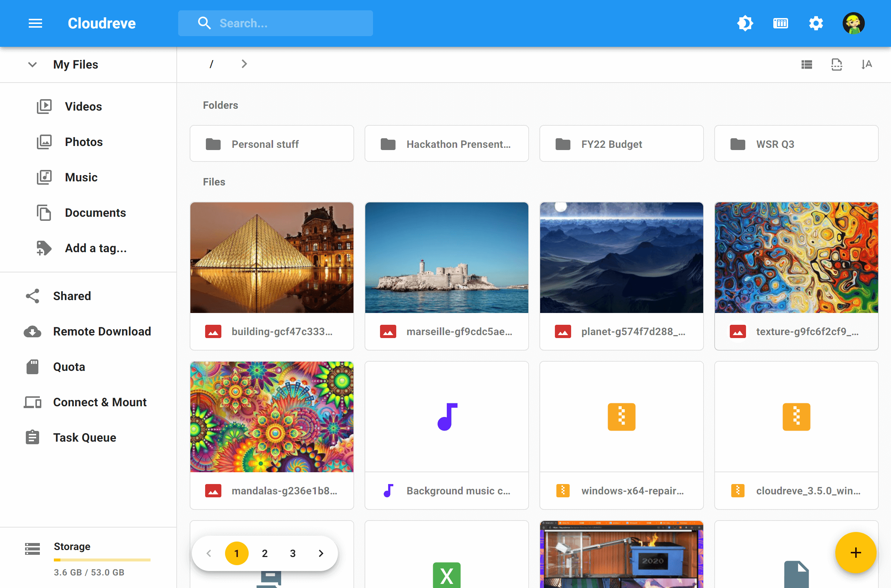Image resolution: width=891 pixels, height=588 pixels.
Task: Click the Documents sidebar icon
Action: [x=44, y=213]
